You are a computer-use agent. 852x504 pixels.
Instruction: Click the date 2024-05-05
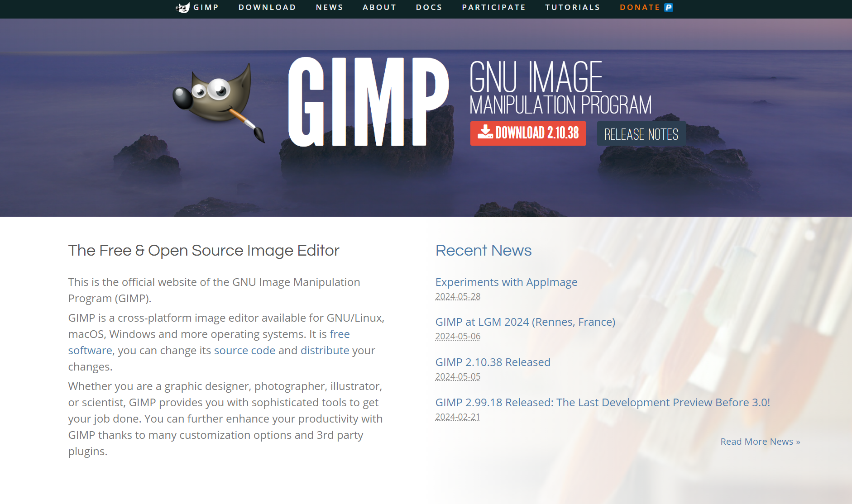458,376
